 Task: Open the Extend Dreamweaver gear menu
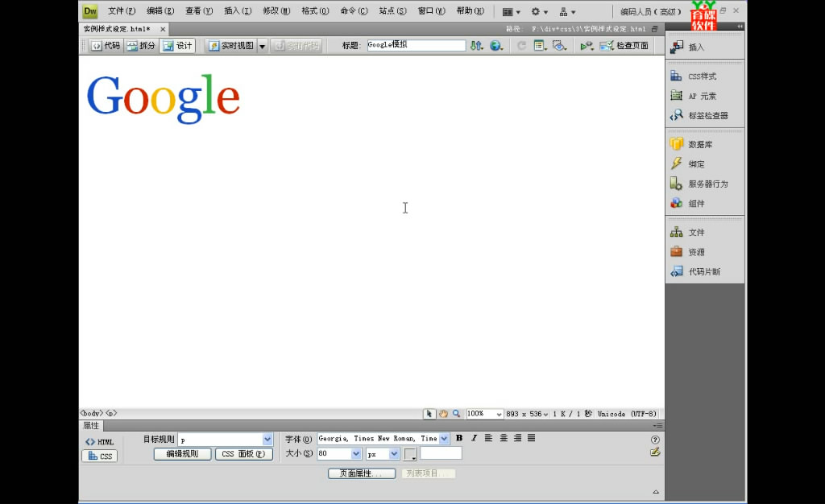(x=539, y=11)
